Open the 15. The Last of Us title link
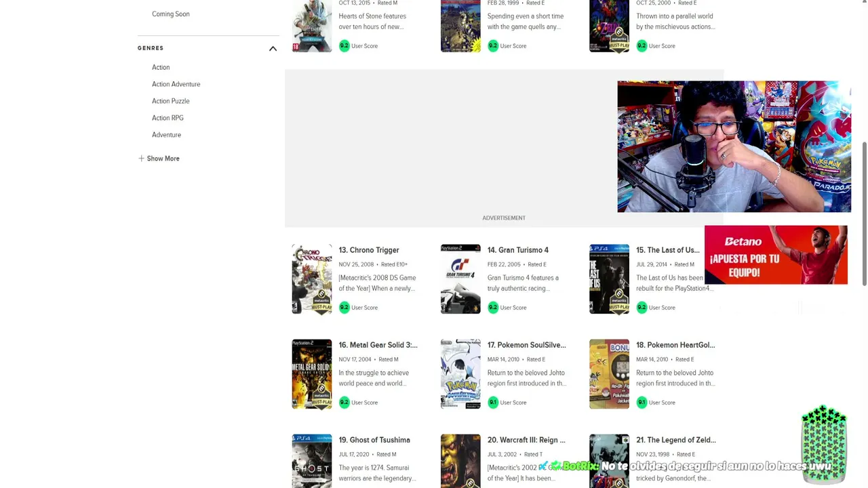 pos(668,250)
